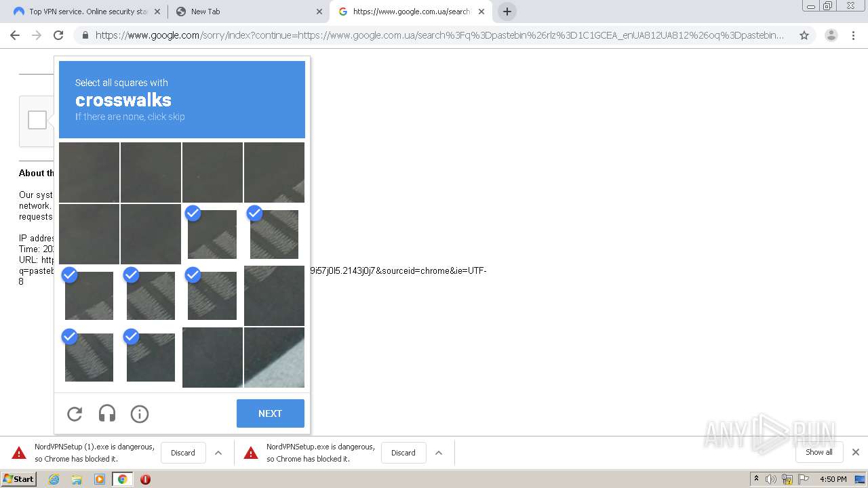
Task: Click the red Opera taskbar icon
Action: pos(145,479)
